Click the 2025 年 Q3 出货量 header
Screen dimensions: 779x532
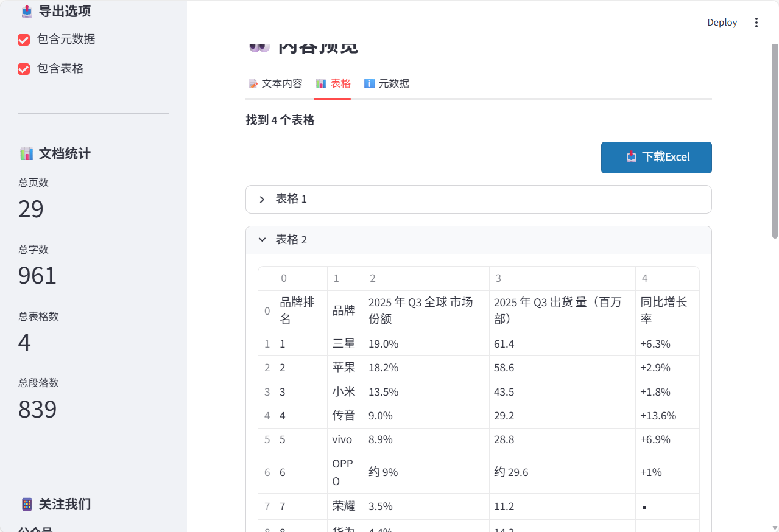coord(562,310)
